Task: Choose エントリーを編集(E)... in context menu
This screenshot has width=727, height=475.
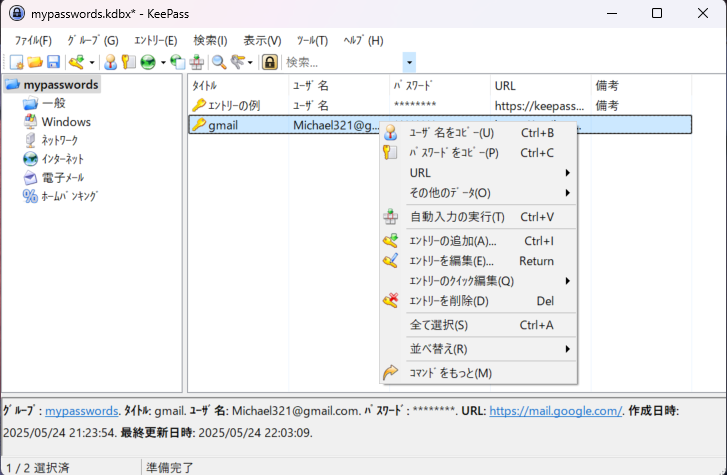Action: click(x=478, y=261)
